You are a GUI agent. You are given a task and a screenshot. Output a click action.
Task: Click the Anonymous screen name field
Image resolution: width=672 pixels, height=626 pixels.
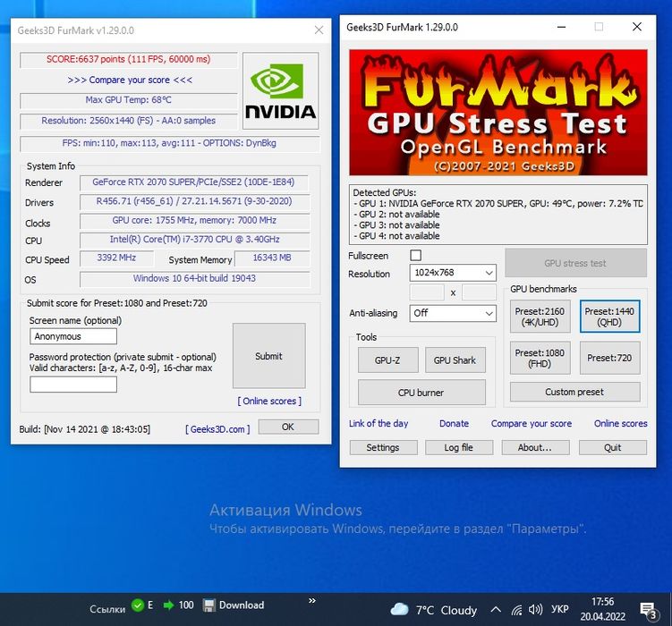click(x=73, y=336)
